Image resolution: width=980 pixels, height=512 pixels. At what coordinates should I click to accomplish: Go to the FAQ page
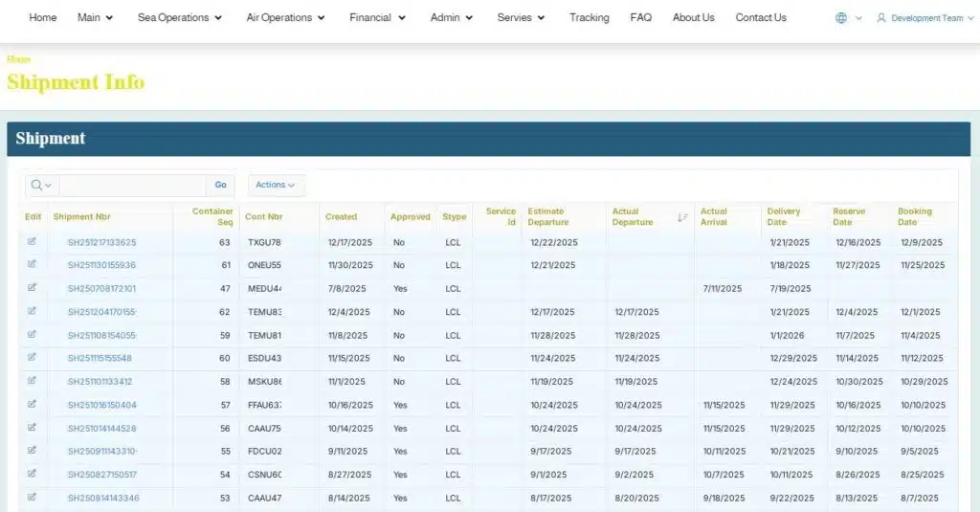[640, 17]
